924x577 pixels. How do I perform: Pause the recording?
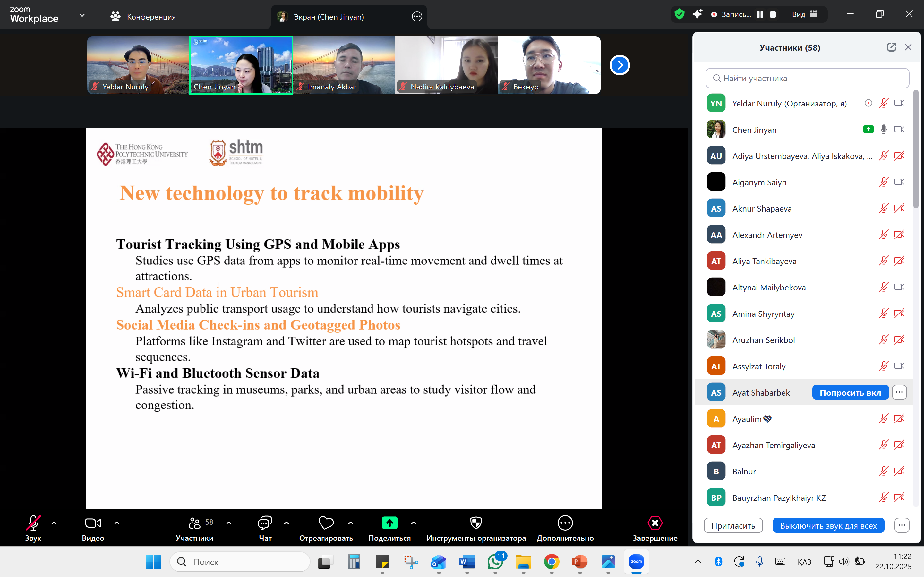[760, 14]
